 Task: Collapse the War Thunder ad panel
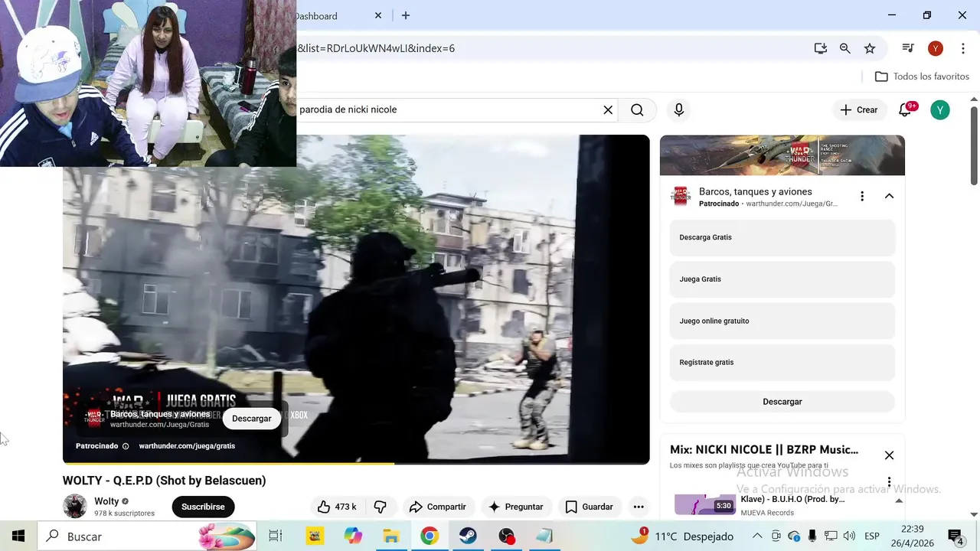pos(889,196)
